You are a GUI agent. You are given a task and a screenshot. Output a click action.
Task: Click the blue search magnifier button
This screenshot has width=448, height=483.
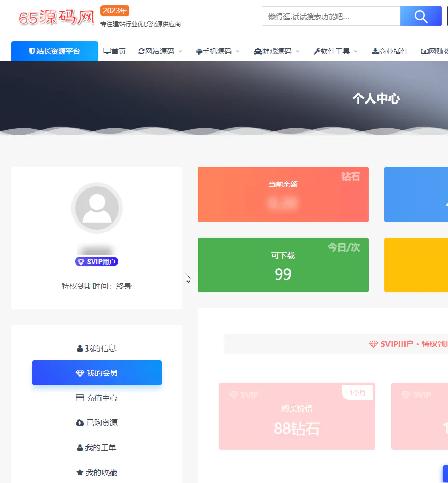click(x=421, y=16)
